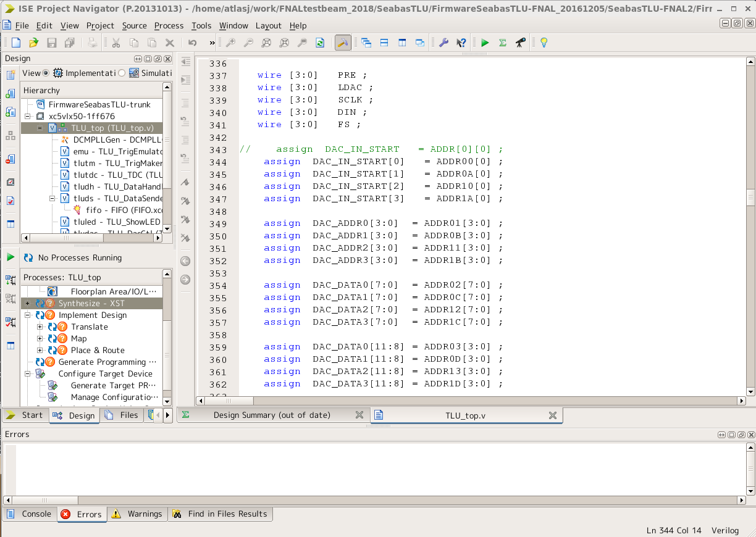Open the Process menu
The width and height of the screenshot is (756, 537).
coord(169,25)
